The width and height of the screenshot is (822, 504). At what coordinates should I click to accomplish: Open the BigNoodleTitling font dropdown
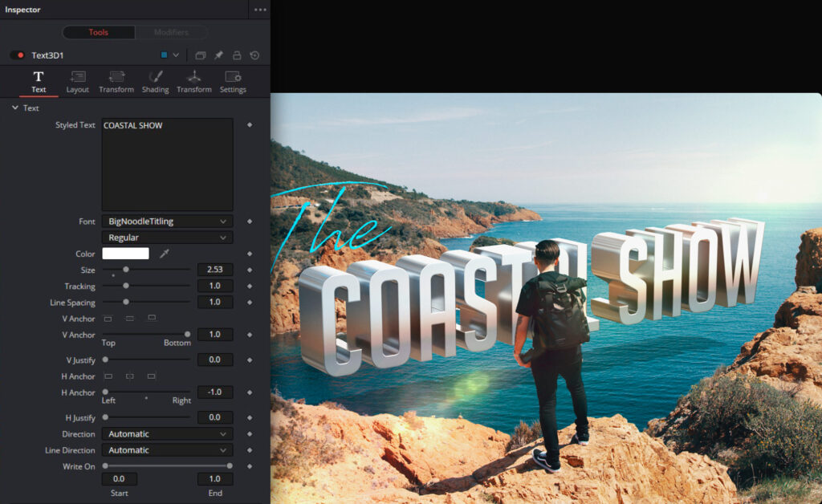tap(167, 222)
